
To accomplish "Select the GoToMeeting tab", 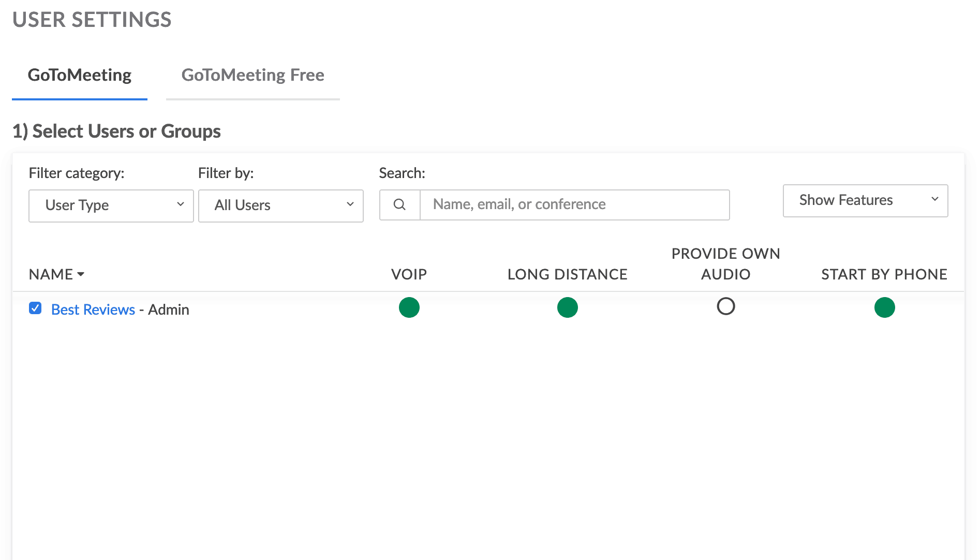I will 79,75.
